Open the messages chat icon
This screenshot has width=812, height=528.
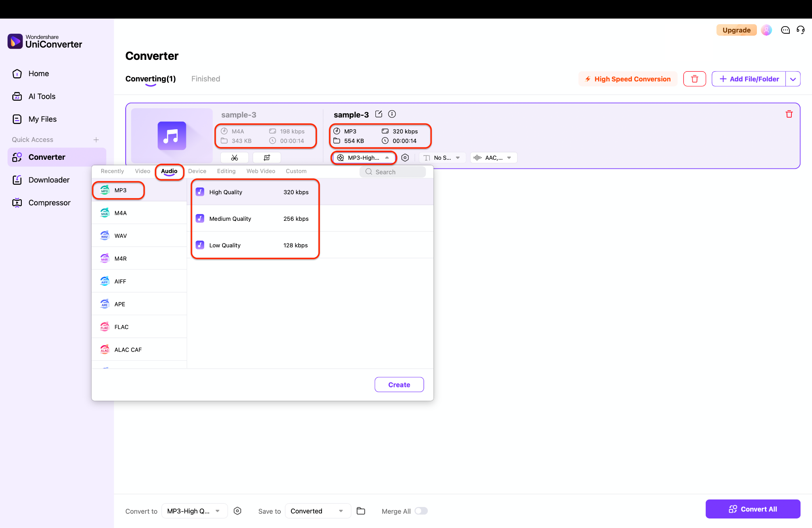(x=785, y=30)
